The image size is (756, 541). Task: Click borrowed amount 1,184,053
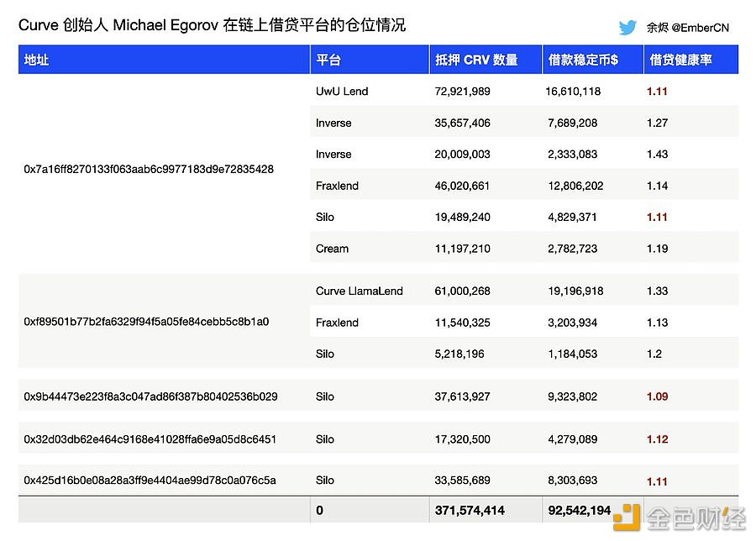pos(573,354)
